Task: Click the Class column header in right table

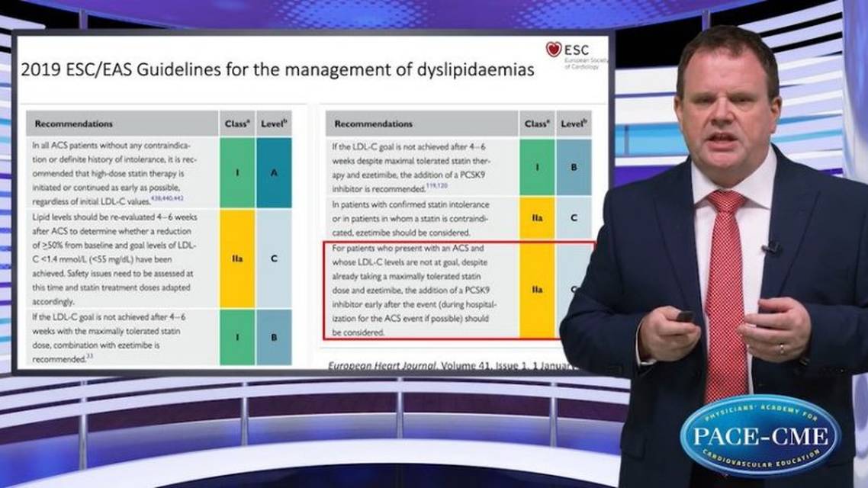Action: click(538, 122)
